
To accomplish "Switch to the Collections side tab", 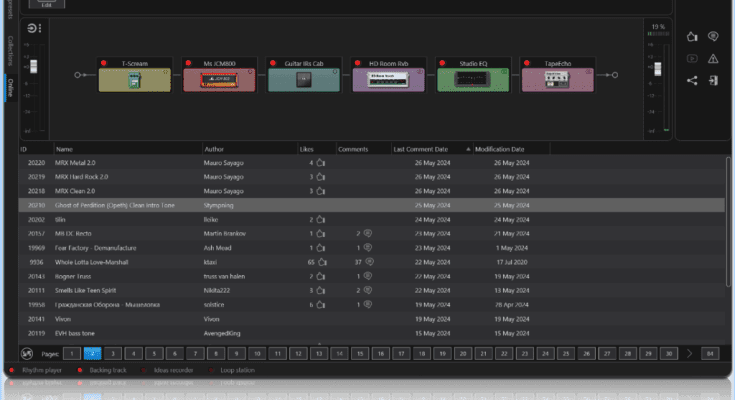I will point(10,49).
